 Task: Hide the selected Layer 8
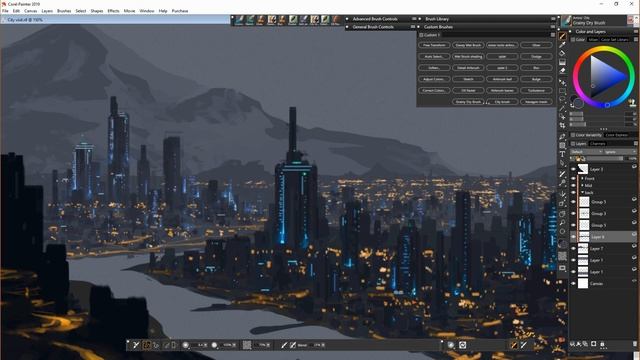(x=573, y=237)
